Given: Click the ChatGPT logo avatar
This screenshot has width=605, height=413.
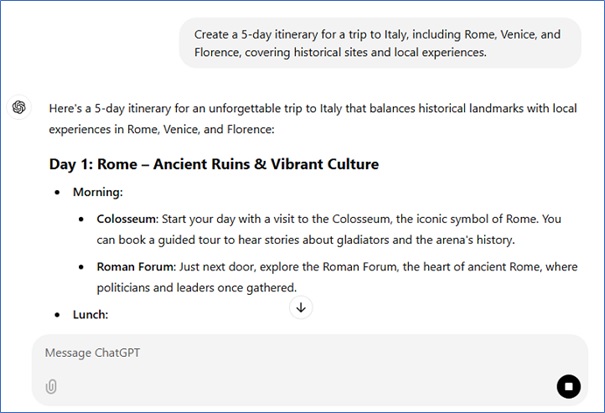Looking at the screenshot, I should click(19, 107).
